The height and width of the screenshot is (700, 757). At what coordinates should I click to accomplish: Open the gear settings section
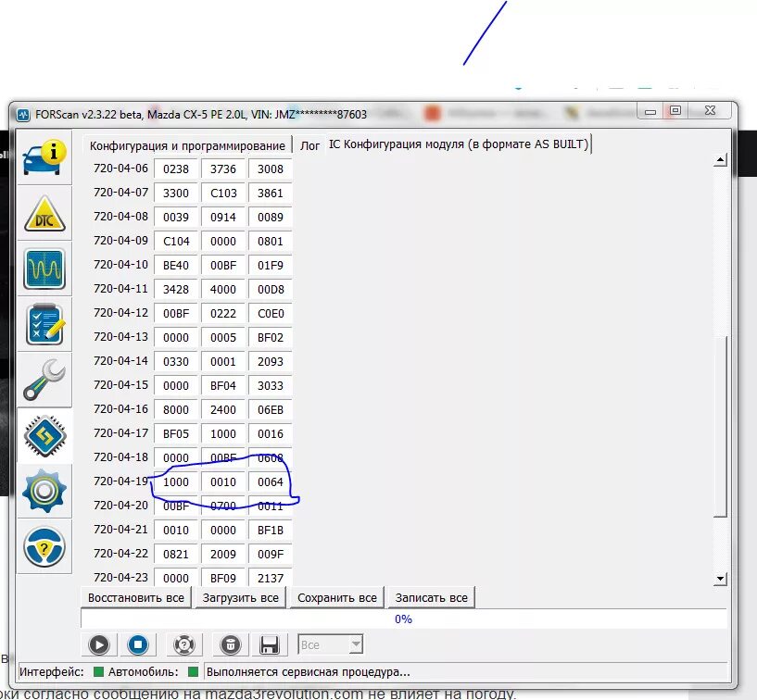44,491
